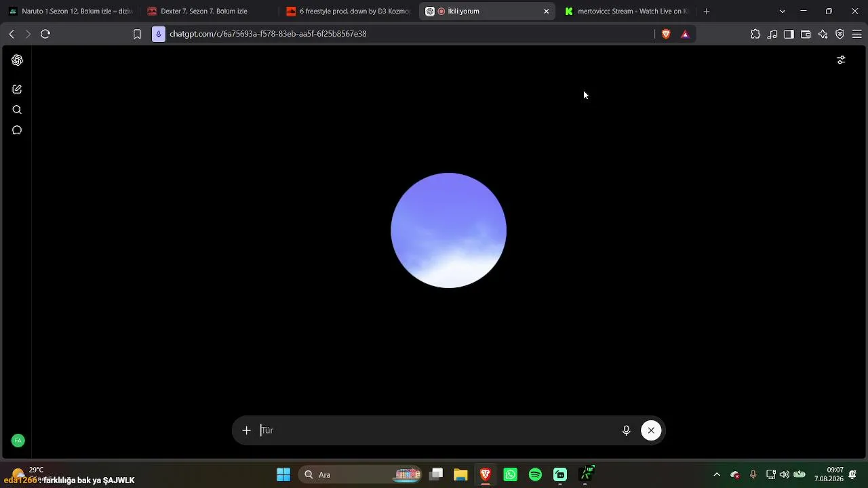Image resolution: width=868 pixels, height=488 pixels.
Task: Open the Windows Start menu
Action: click(283, 474)
